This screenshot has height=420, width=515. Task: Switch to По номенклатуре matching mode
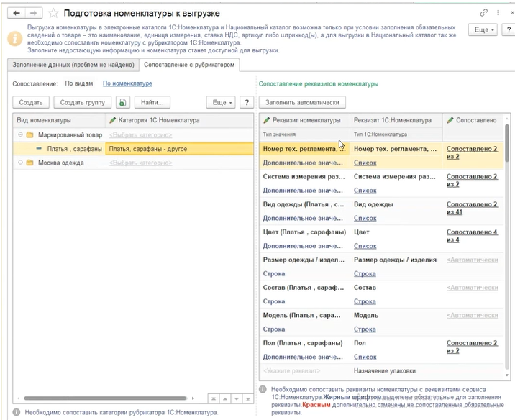click(127, 83)
